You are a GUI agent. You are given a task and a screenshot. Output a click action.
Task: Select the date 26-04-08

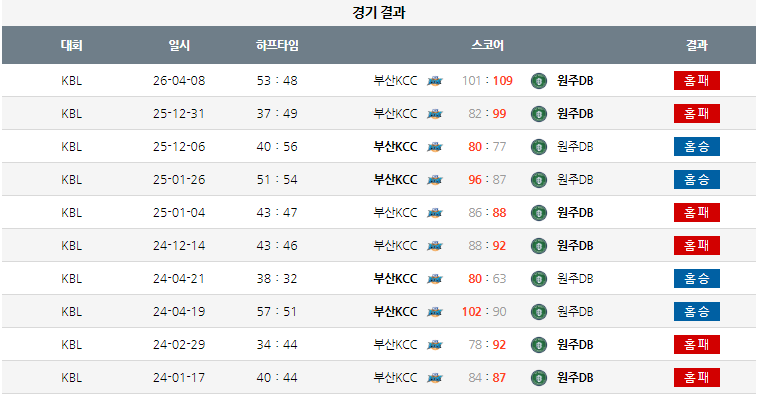[x=179, y=81]
